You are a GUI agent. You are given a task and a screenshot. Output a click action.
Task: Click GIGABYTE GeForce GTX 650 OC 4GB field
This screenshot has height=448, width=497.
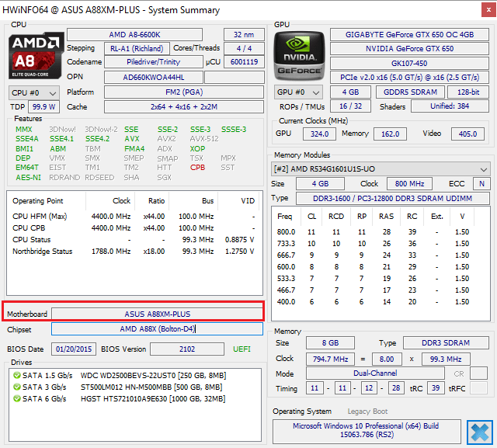coord(409,34)
